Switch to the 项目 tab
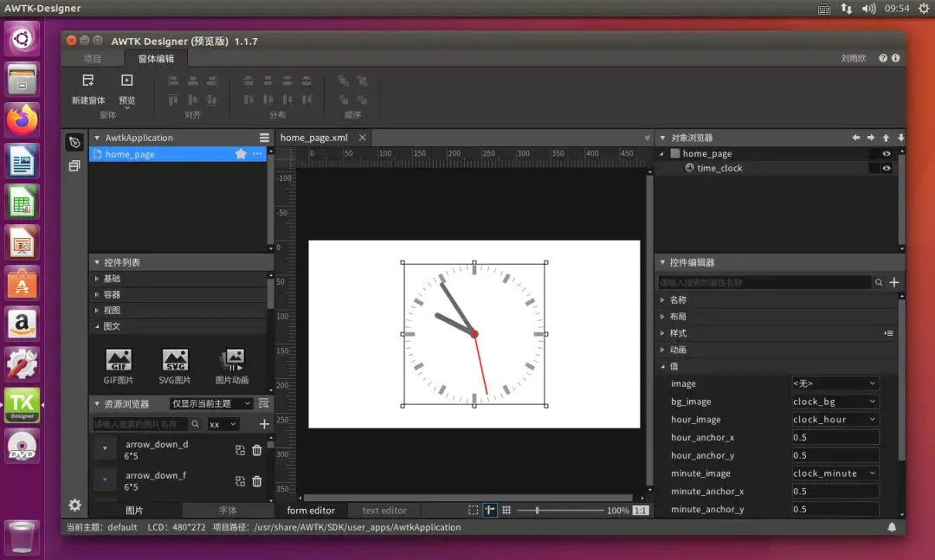The width and height of the screenshot is (935, 560). coord(92,59)
